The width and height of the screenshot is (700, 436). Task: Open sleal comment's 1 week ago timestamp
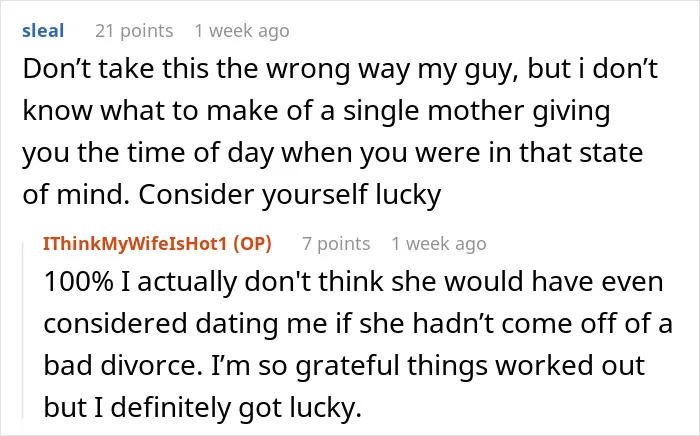(242, 31)
